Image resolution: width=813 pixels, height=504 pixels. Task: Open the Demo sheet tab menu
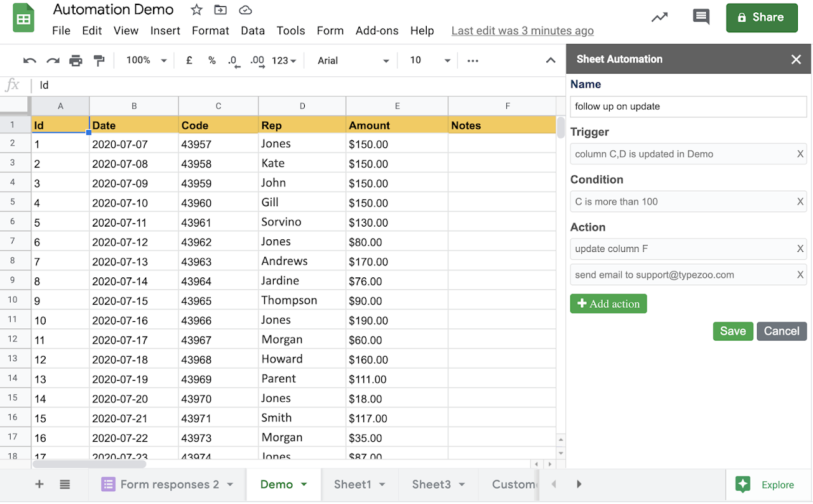pyautogui.click(x=304, y=484)
